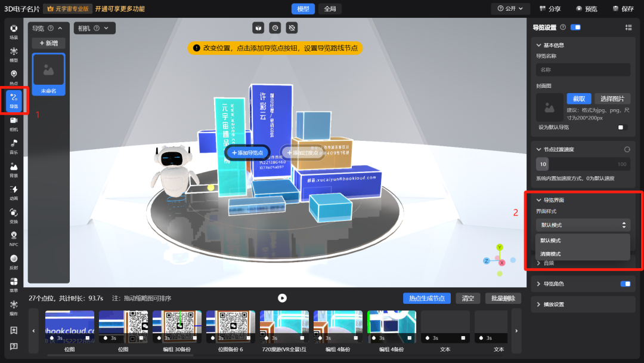Open the 音乐 music tool
This screenshot has height=363, width=644.
(14, 147)
